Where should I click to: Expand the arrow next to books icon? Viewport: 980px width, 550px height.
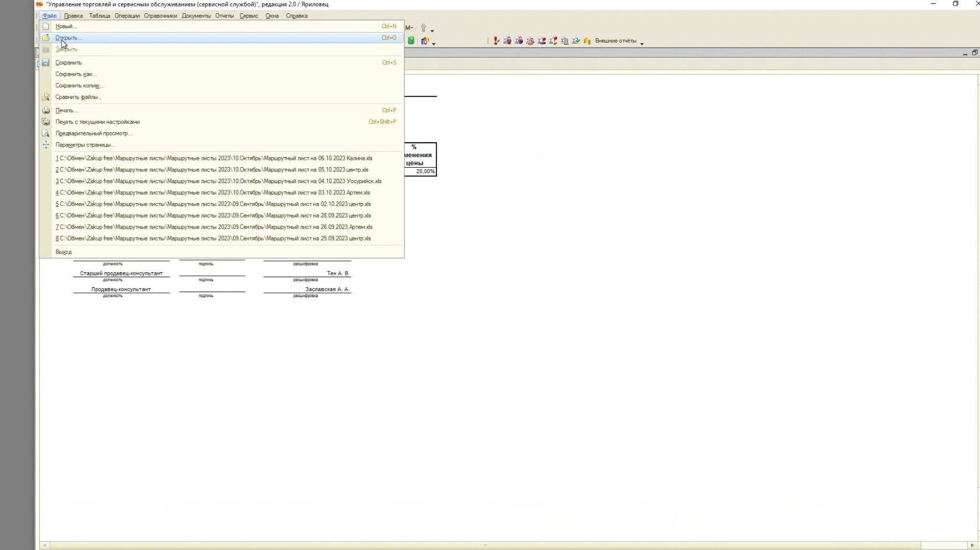tap(434, 44)
